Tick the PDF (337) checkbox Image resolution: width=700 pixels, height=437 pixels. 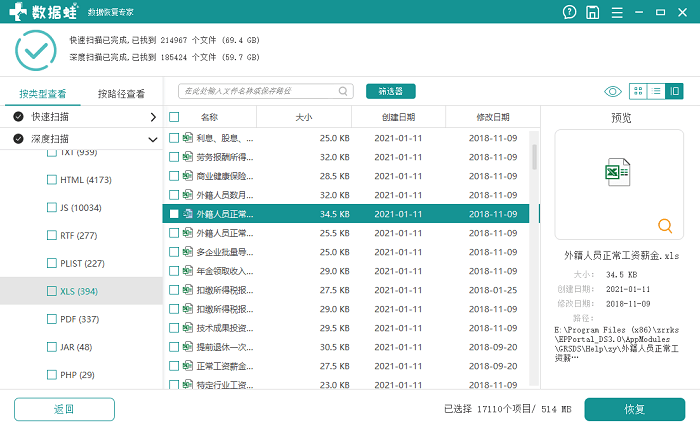(52, 319)
